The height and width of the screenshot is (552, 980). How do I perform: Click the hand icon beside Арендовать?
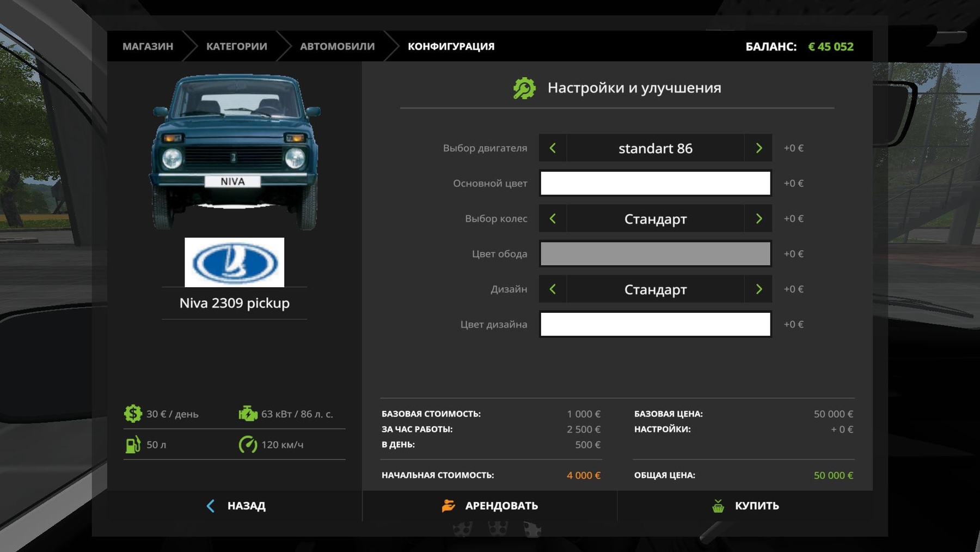pos(448,506)
